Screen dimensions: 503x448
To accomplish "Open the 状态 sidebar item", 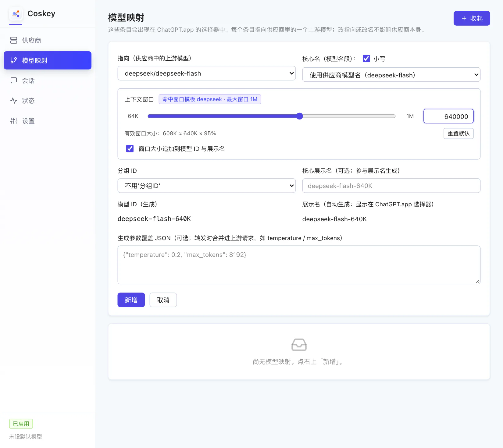I will pyautogui.click(x=48, y=101).
